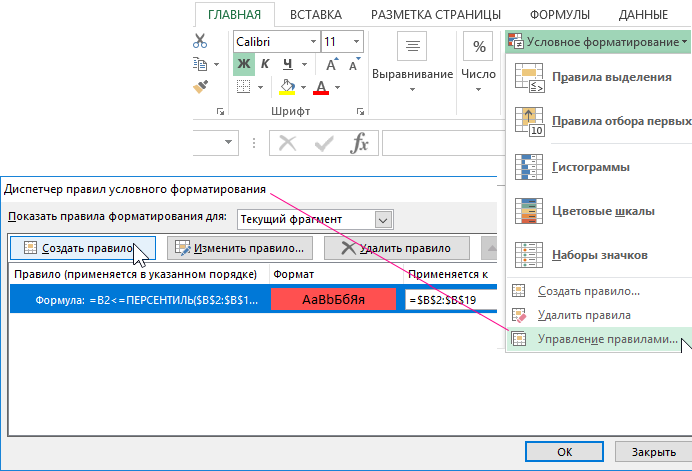Open the РАЗМЕТКА СТРАНИЦЫ tab
This screenshot has width=692, height=471.
436,15
